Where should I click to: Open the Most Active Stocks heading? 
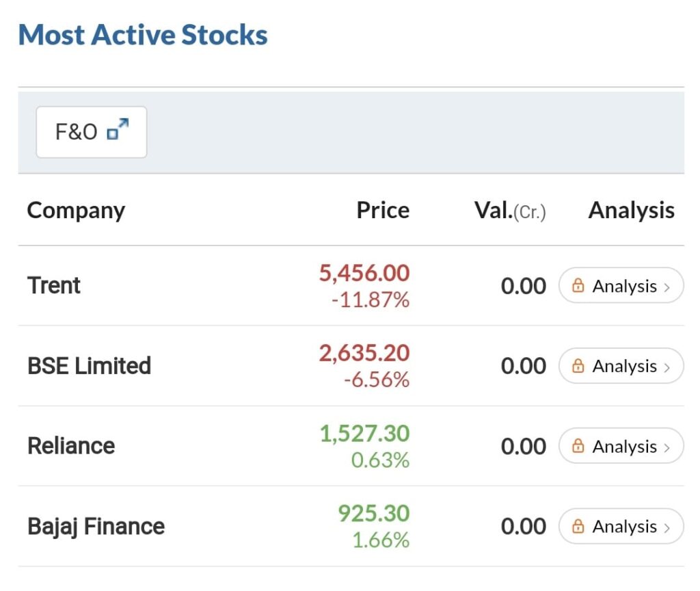(x=143, y=35)
